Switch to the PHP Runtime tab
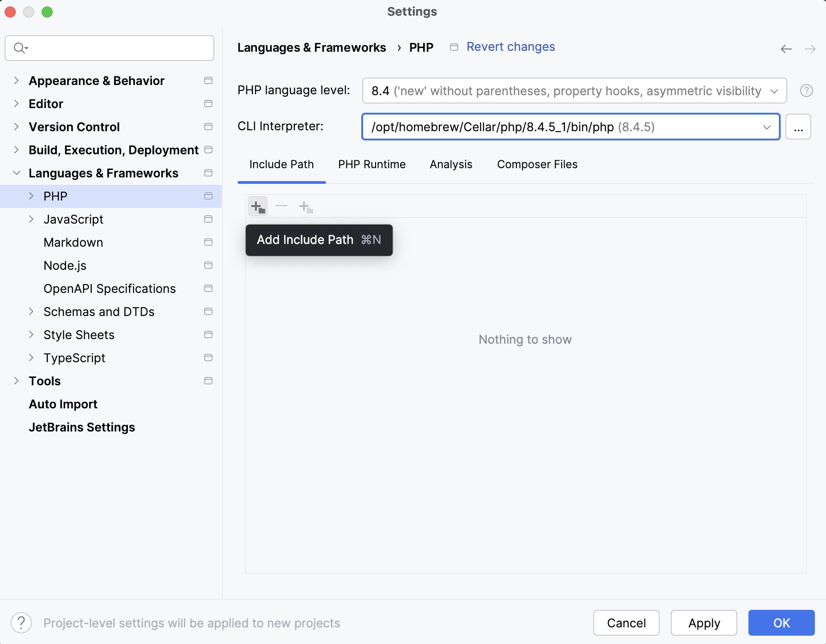Screen dimensions: 826x644 [x=372, y=164]
